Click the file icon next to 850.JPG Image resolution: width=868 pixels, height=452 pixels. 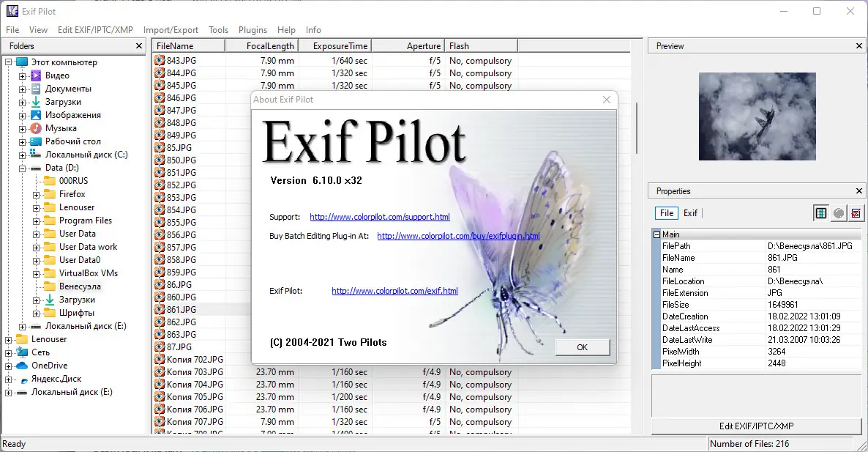[x=160, y=160]
